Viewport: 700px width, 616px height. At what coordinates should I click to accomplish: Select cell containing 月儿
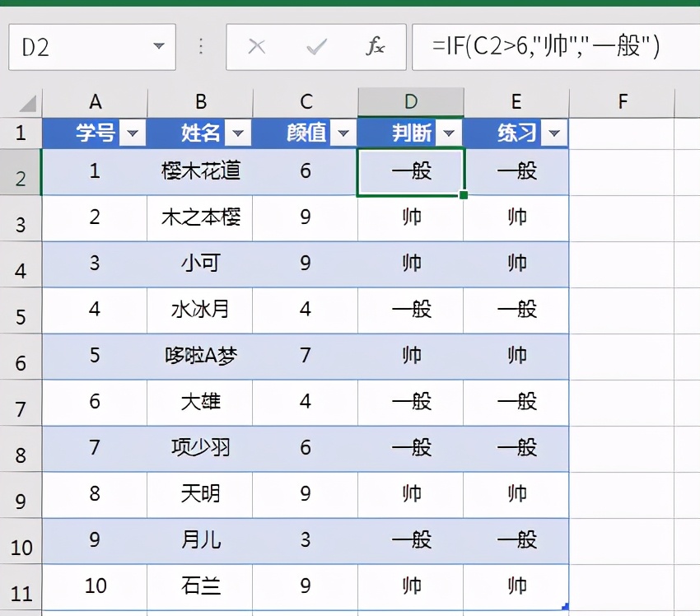(200, 541)
